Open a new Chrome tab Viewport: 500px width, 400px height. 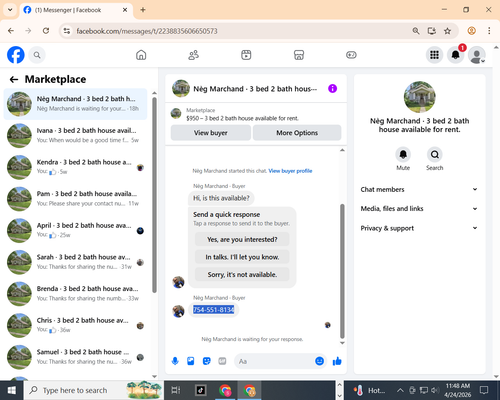pos(143,10)
